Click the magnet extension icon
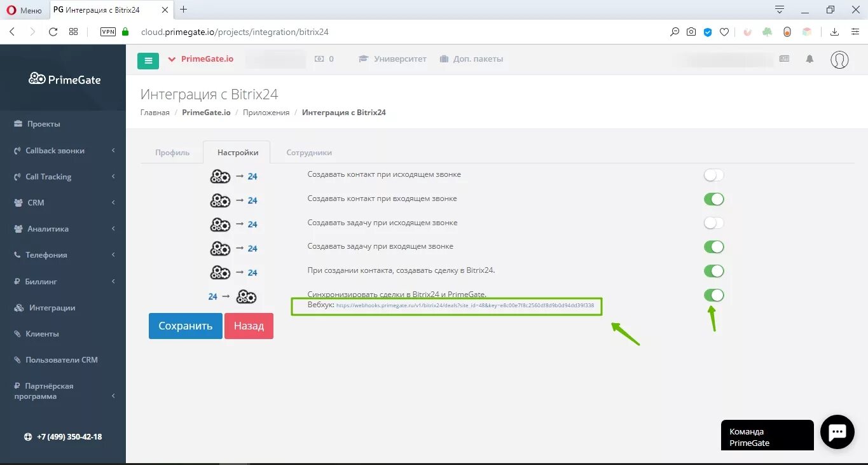868x465 pixels. [748, 32]
